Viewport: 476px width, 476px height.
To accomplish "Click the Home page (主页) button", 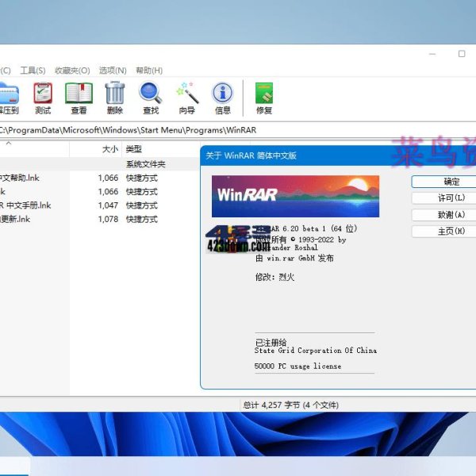I will pyautogui.click(x=443, y=232).
